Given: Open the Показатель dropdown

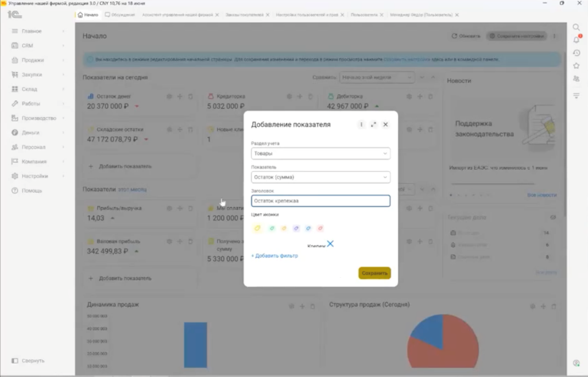Looking at the screenshot, I should tap(320, 177).
